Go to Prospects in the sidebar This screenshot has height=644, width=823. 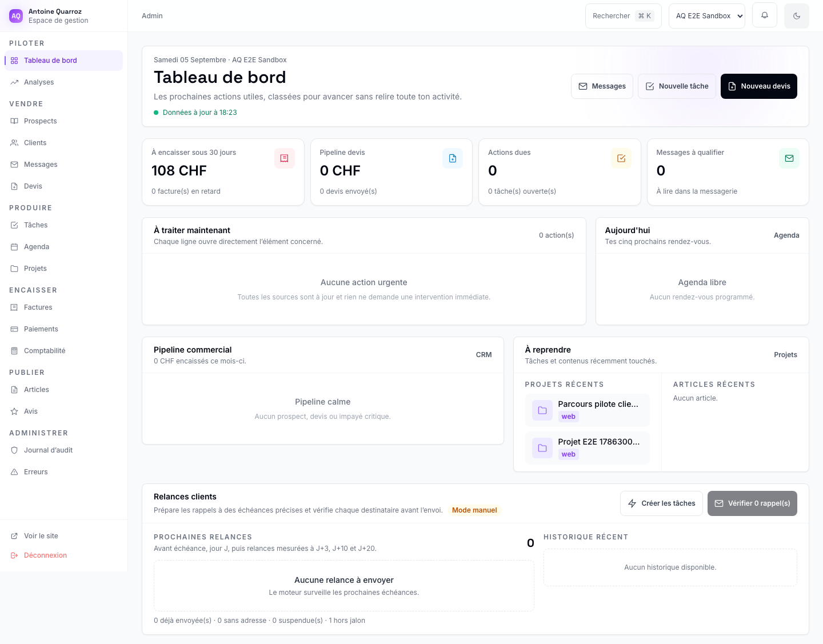[63, 121]
